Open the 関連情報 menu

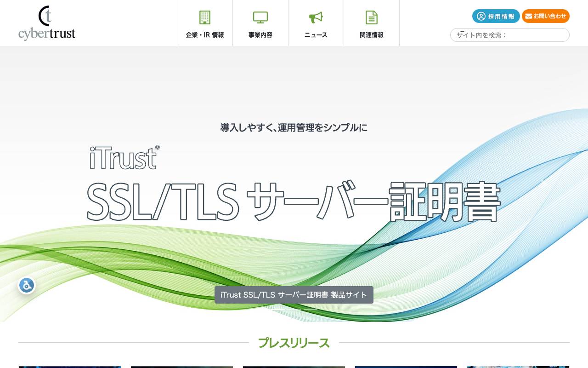[x=372, y=35]
